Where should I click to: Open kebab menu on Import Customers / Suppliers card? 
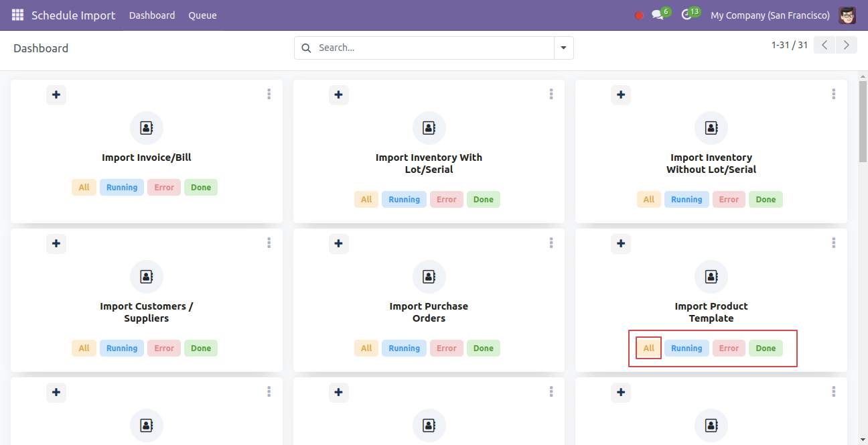[x=269, y=243]
